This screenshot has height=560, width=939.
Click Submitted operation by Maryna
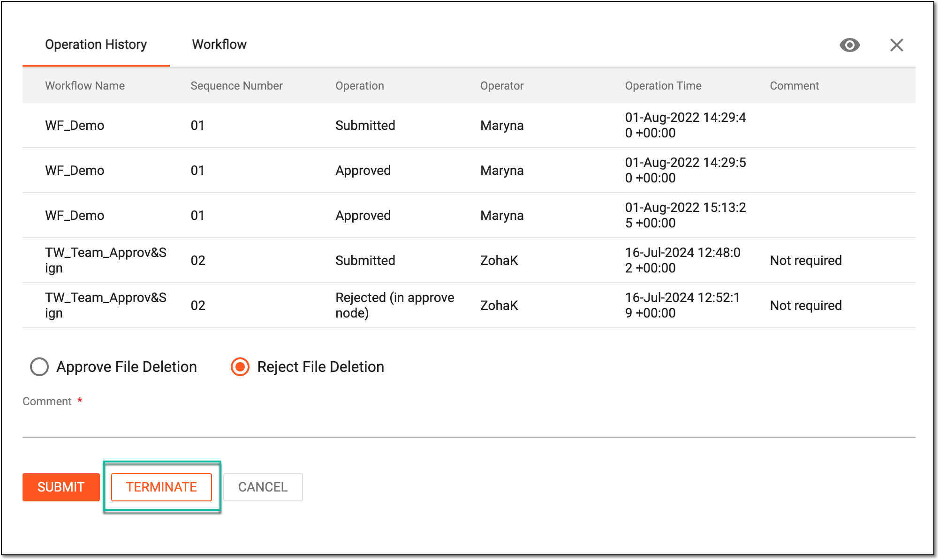365,125
